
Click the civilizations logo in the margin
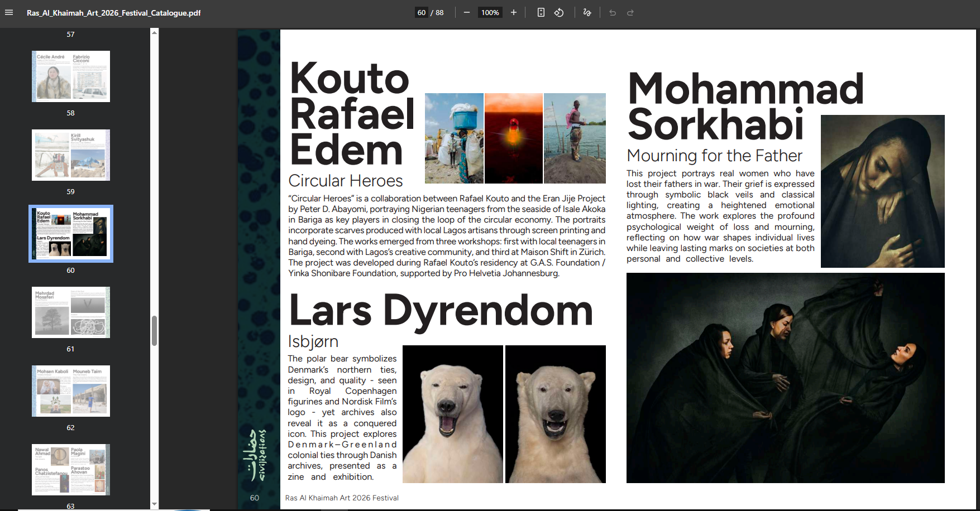click(257, 455)
